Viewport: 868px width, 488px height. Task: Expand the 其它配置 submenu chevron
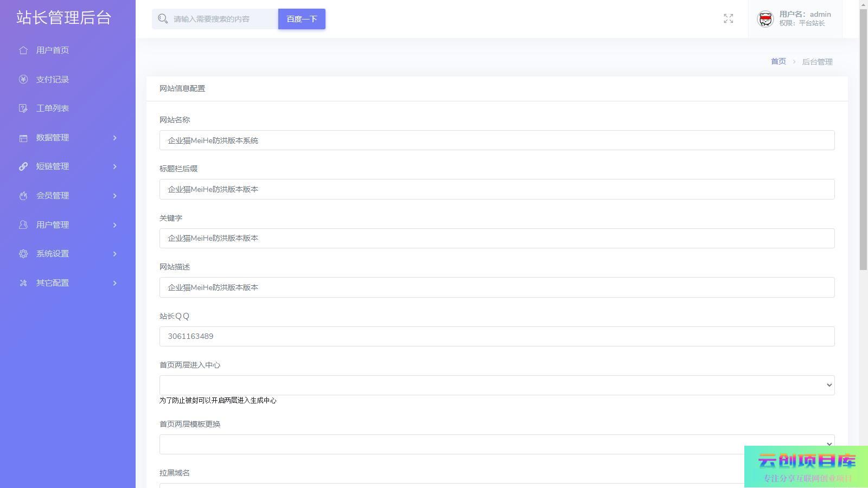(114, 283)
